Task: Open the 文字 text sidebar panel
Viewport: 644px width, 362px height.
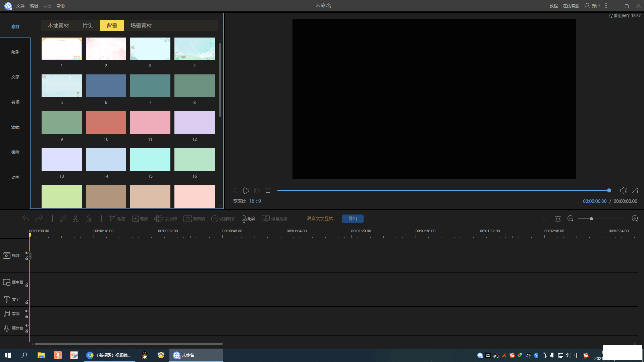Action: click(15, 77)
